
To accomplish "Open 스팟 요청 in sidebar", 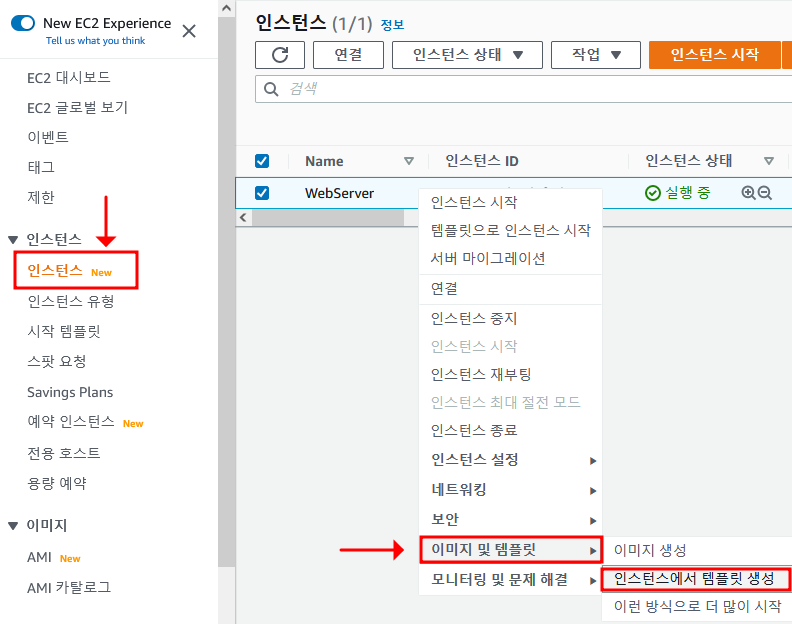I will pyautogui.click(x=57, y=362).
